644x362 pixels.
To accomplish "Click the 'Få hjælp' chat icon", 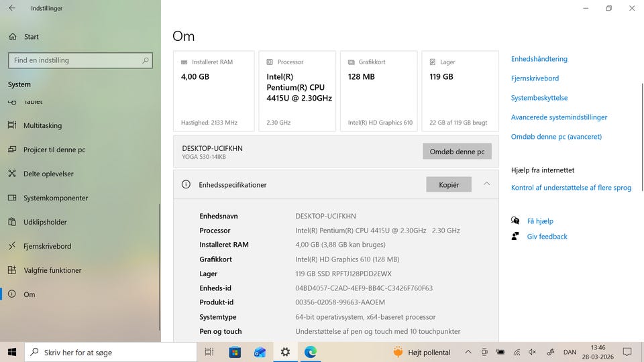I will (x=515, y=221).
